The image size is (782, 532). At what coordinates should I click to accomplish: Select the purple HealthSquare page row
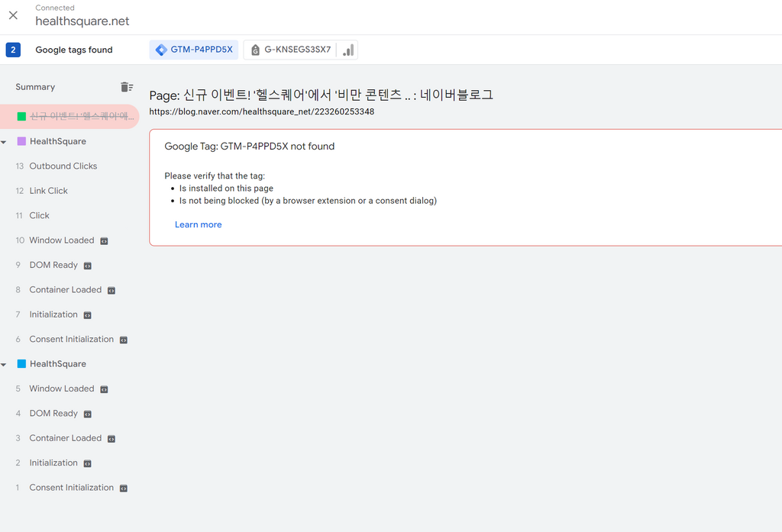(x=57, y=142)
